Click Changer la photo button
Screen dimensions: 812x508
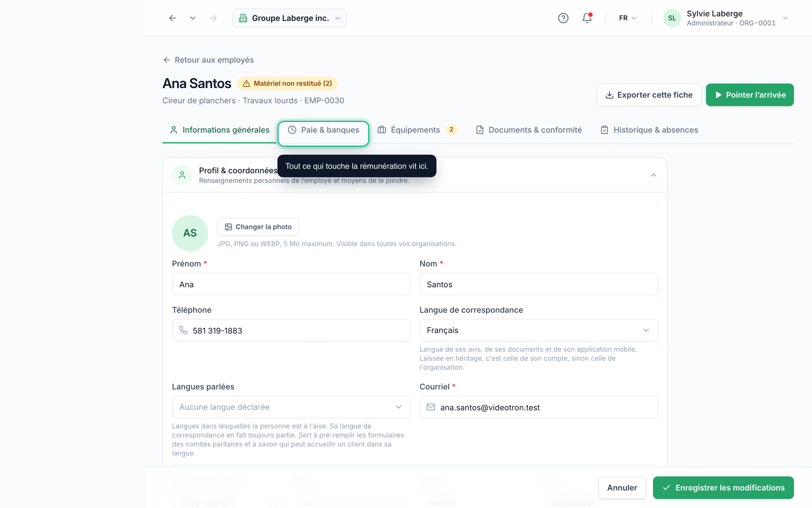tap(258, 227)
